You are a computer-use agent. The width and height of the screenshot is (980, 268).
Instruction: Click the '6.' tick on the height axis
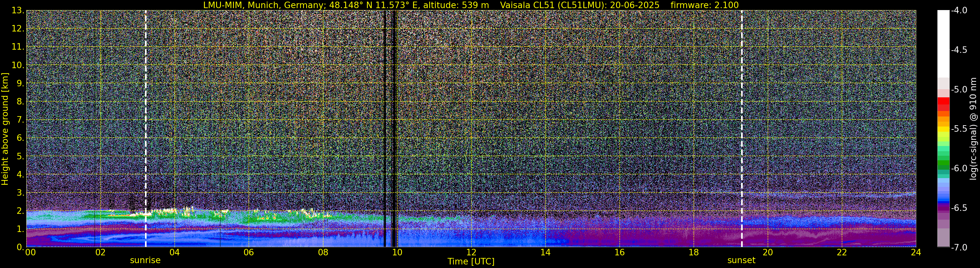20,138
